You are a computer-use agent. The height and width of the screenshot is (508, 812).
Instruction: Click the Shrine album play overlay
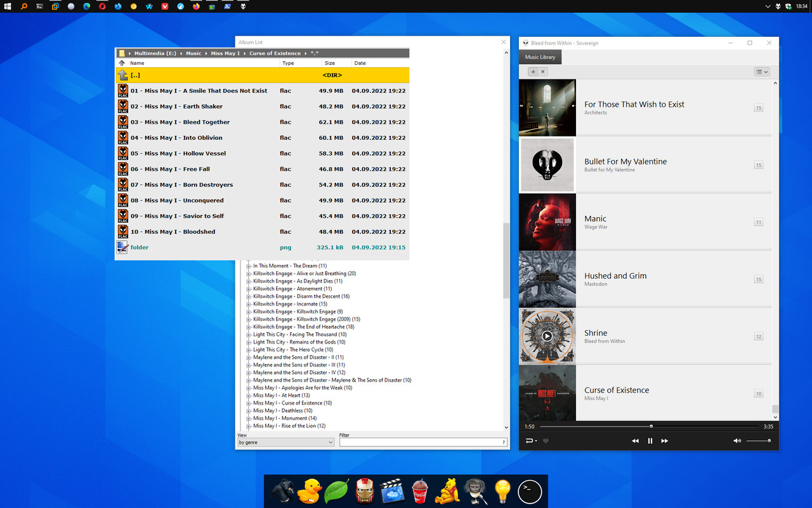coord(547,337)
